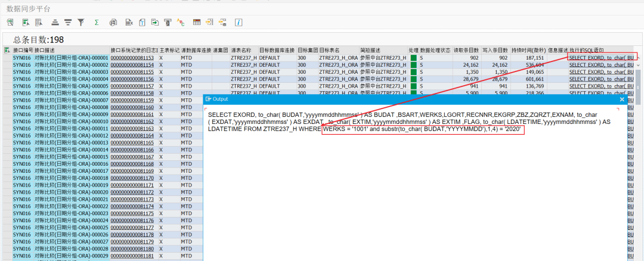Click the Save Layout icon
The width and height of the screenshot is (644, 261).
(x=222, y=22)
